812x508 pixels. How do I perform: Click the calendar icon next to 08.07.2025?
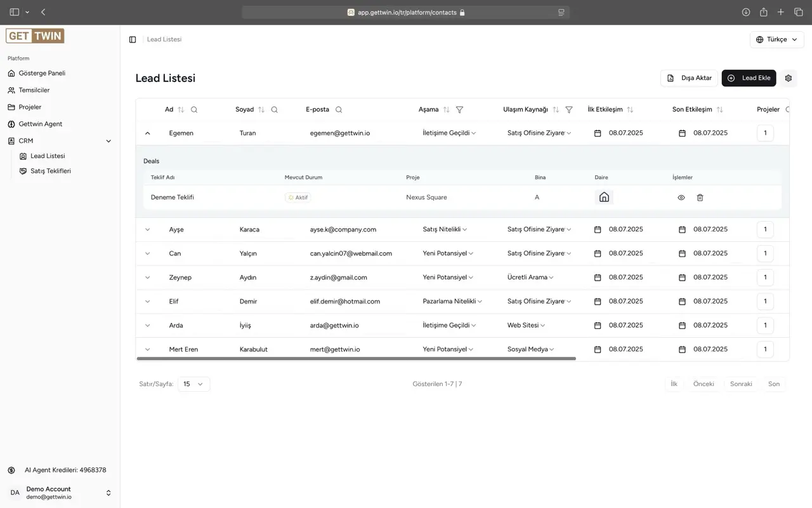click(x=597, y=133)
